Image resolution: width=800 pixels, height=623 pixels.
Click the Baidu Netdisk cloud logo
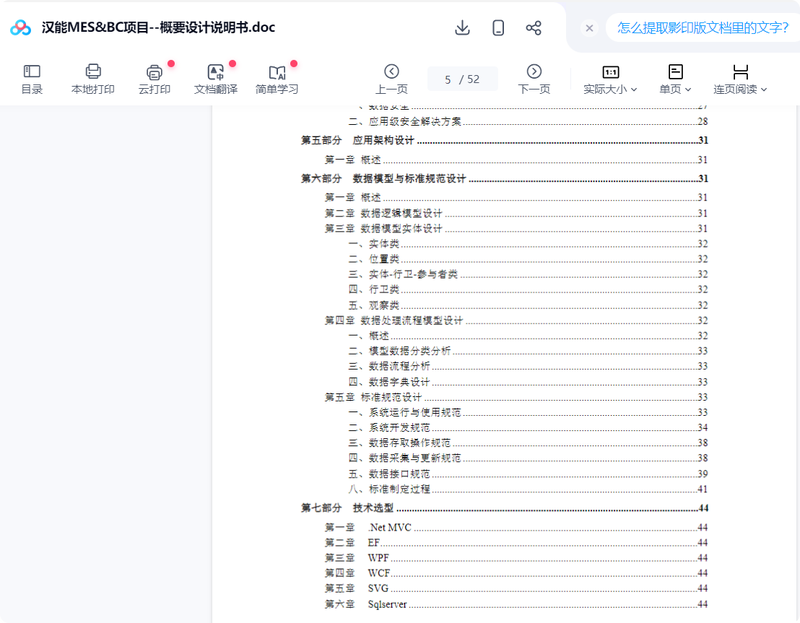pos(20,28)
